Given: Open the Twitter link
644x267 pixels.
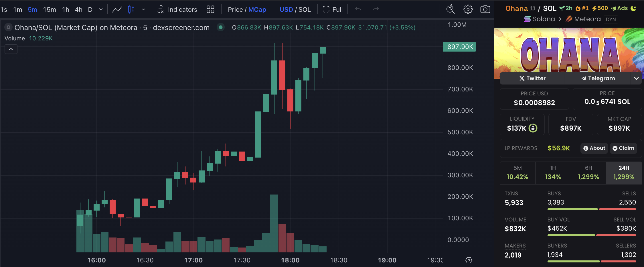Looking at the screenshot, I should (532, 78).
